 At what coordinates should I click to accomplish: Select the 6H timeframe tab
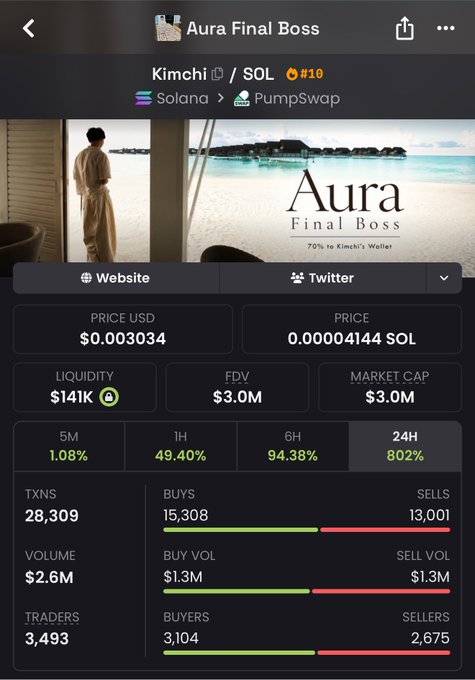[x=292, y=446]
